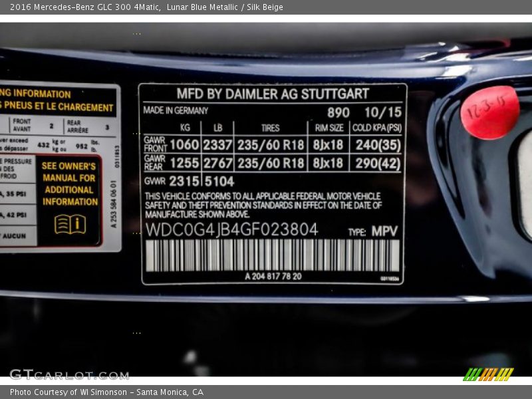This screenshot has width=532, height=399.
Task: Click the red round sticker labeled 12-3-15
Action: point(489,112)
